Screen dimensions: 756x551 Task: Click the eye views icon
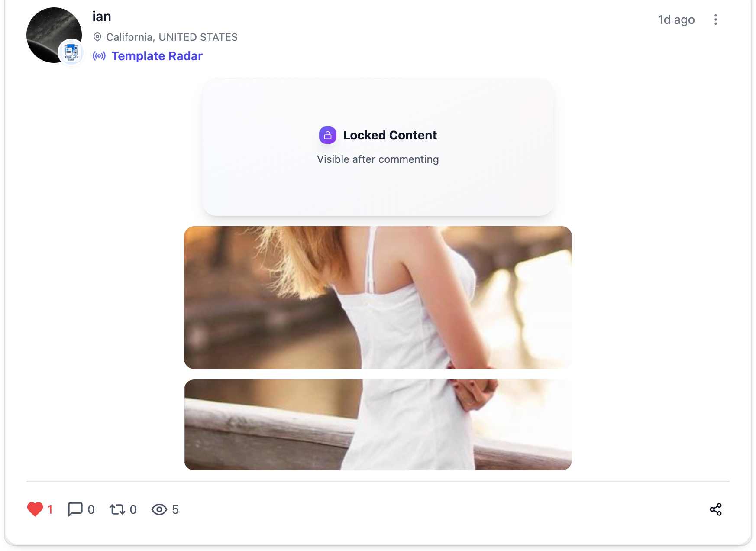point(159,509)
